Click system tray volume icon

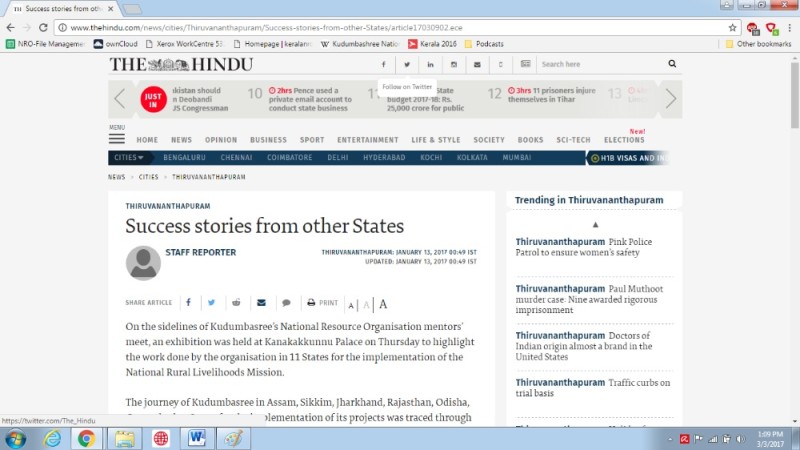[x=741, y=439]
